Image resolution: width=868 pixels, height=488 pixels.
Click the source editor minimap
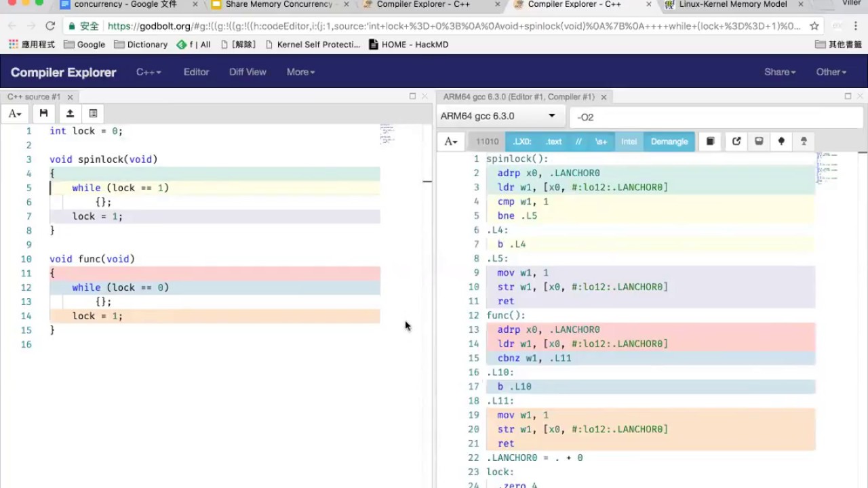[x=387, y=134]
